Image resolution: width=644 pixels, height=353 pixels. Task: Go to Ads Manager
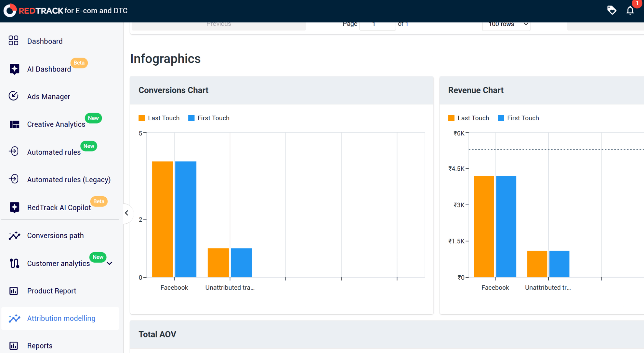48,97
